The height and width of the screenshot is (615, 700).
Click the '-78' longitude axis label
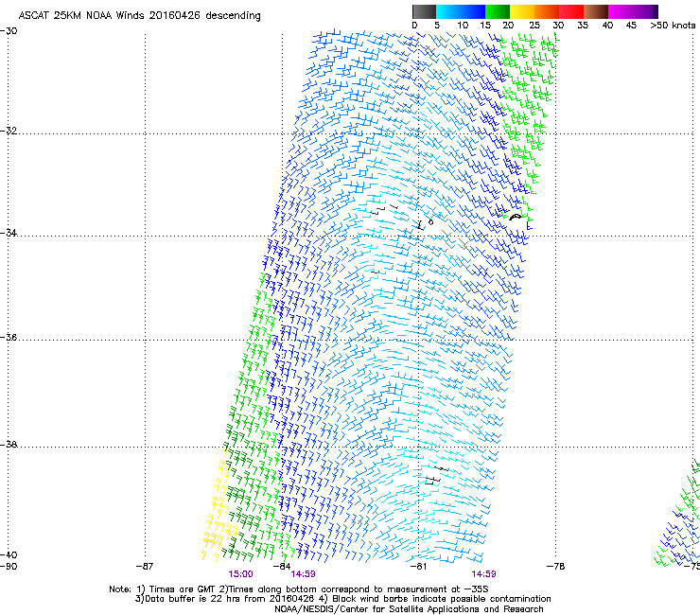click(x=556, y=567)
